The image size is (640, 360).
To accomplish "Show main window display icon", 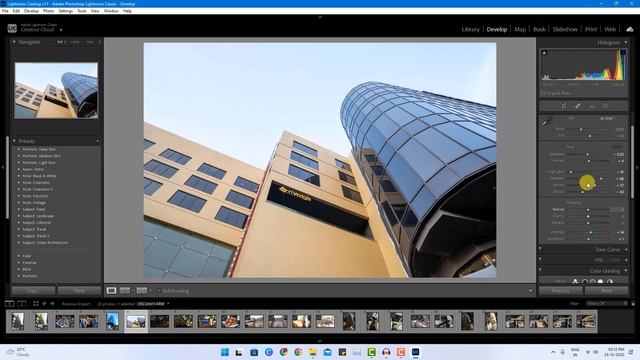I will [x=9, y=304].
